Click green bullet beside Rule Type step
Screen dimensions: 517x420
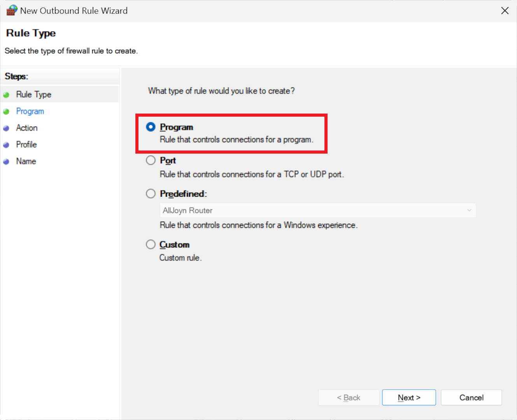(6, 95)
